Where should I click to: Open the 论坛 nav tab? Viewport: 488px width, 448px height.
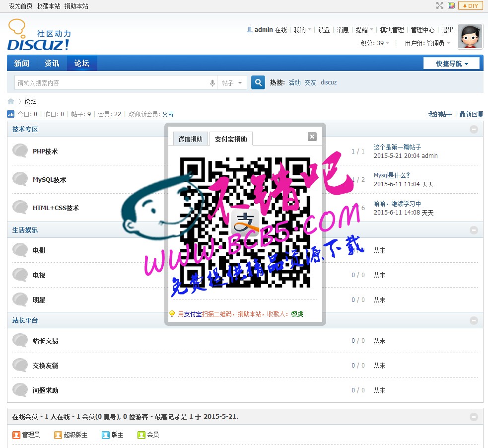(82, 63)
